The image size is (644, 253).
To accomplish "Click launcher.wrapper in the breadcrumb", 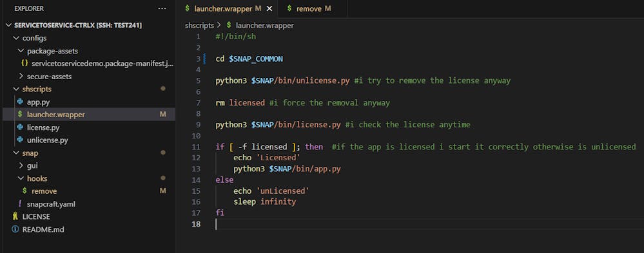I will [x=265, y=25].
